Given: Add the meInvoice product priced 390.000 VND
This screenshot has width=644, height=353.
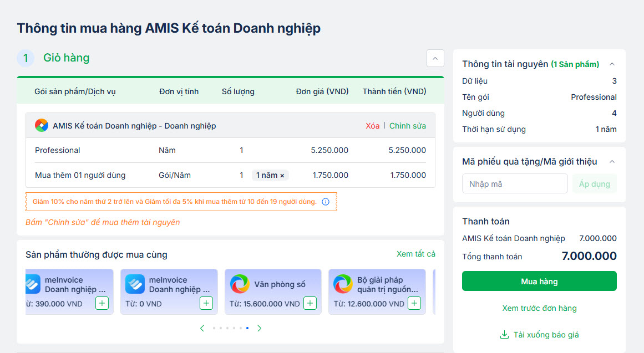Looking at the screenshot, I should pos(102,303).
